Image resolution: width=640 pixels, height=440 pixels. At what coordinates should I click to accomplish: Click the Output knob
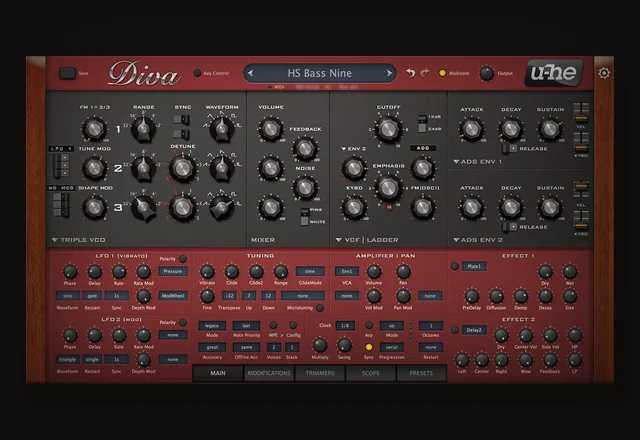pos(486,73)
